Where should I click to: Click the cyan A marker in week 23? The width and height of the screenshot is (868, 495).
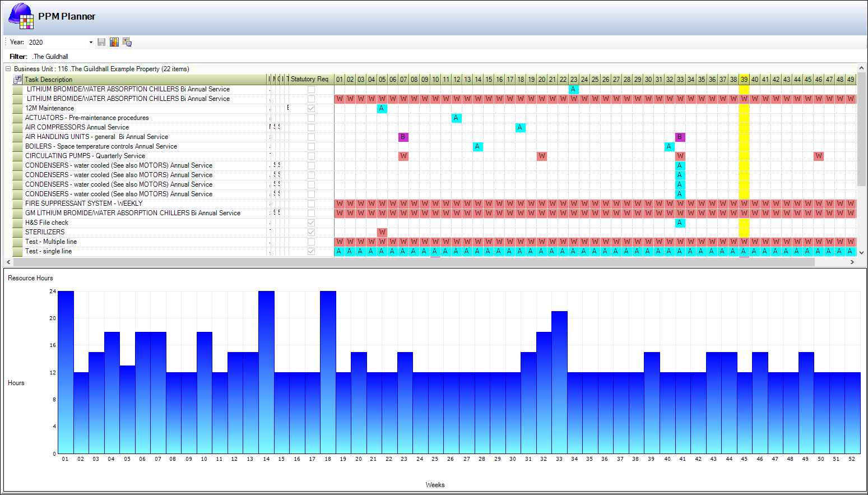pyautogui.click(x=573, y=89)
